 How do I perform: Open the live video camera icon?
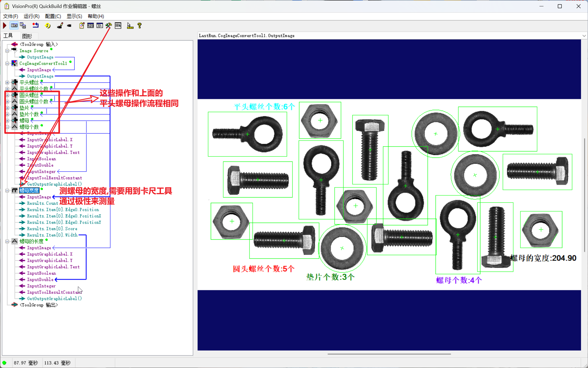pyautogui.click(x=69, y=26)
